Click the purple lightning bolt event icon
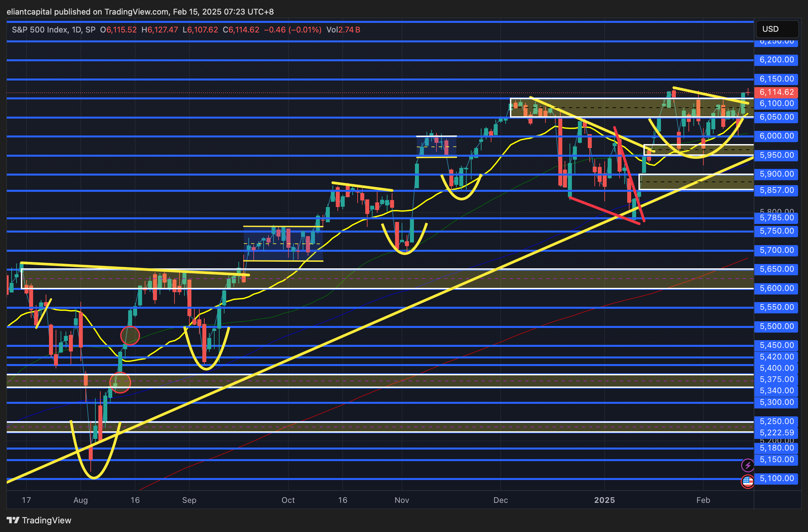The width and height of the screenshot is (808, 532). [x=748, y=465]
